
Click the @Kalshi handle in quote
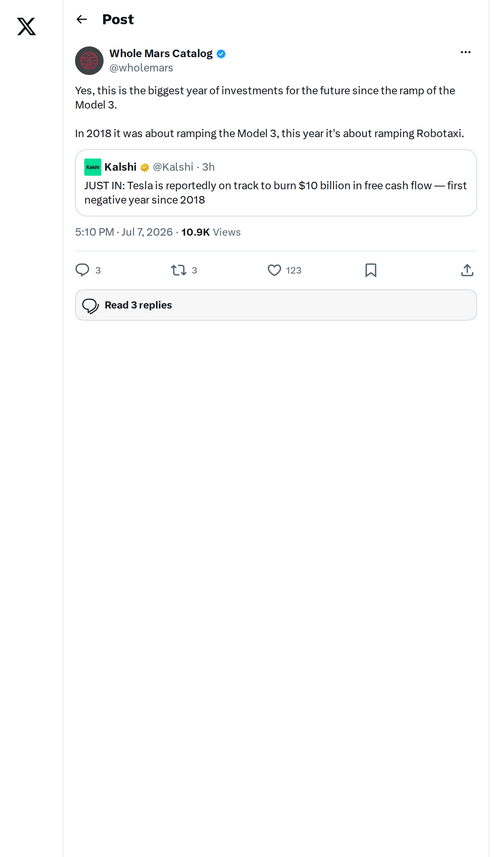point(173,167)
